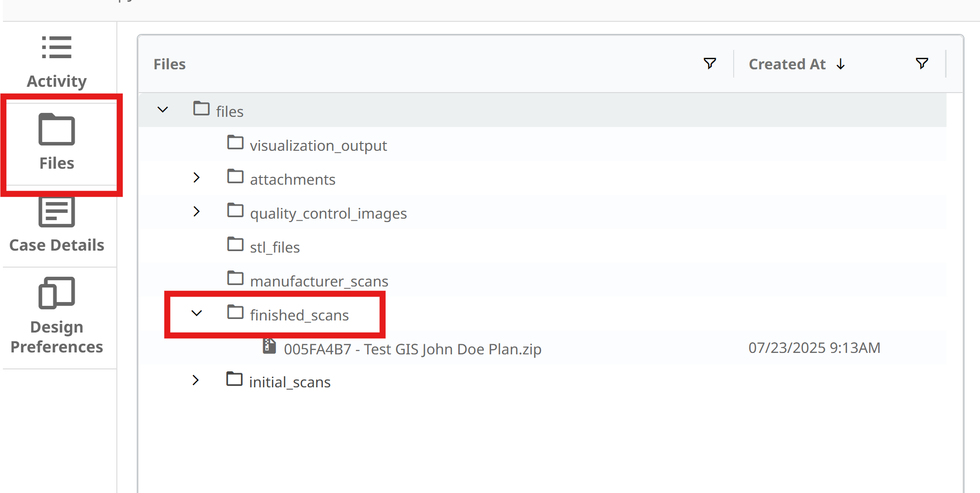
Task: Click the Created At column header
Action: point(787,64)
